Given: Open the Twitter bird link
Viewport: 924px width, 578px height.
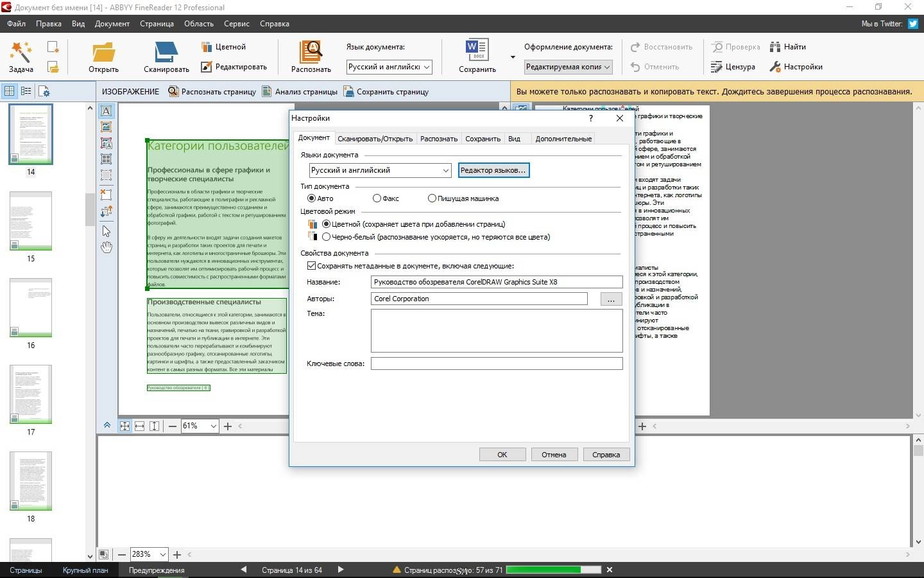Looking at the screenshot, I should point(912,24).
